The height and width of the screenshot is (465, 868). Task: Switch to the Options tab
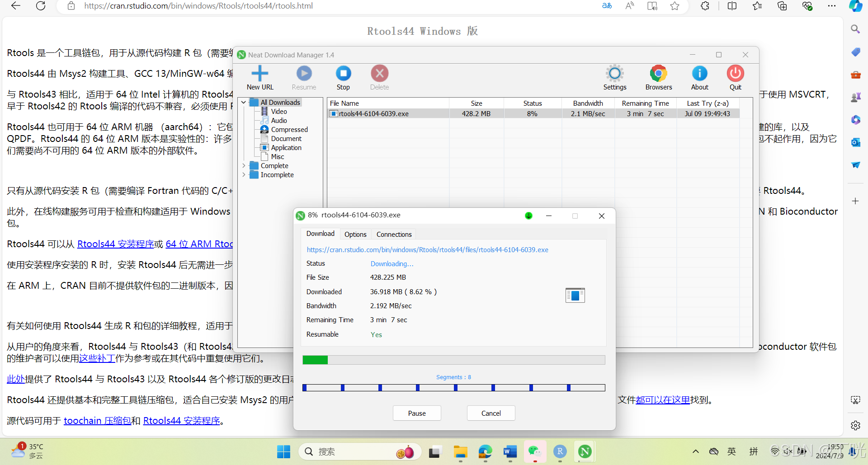click(x=355, y=235)
